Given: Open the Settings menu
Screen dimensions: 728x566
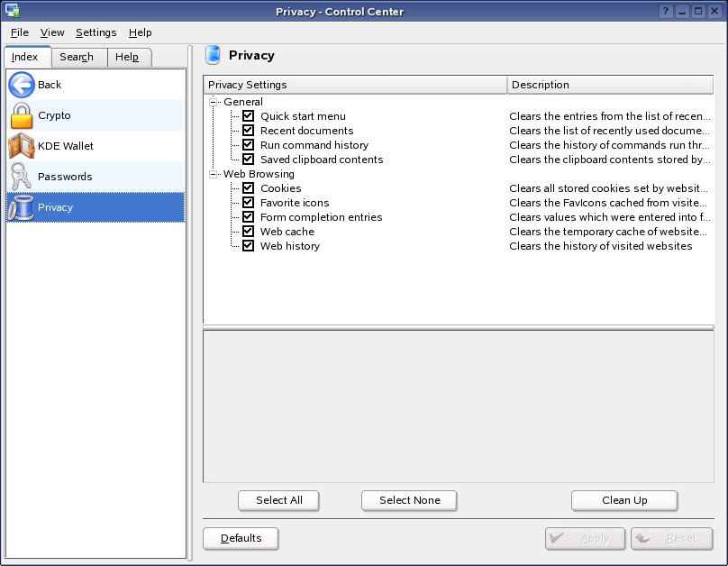Looking at the screenshot, I should (96, 32).
